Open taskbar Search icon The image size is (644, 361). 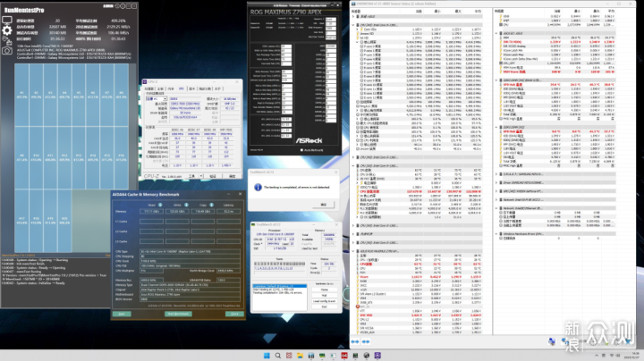[x=277, y=356]
